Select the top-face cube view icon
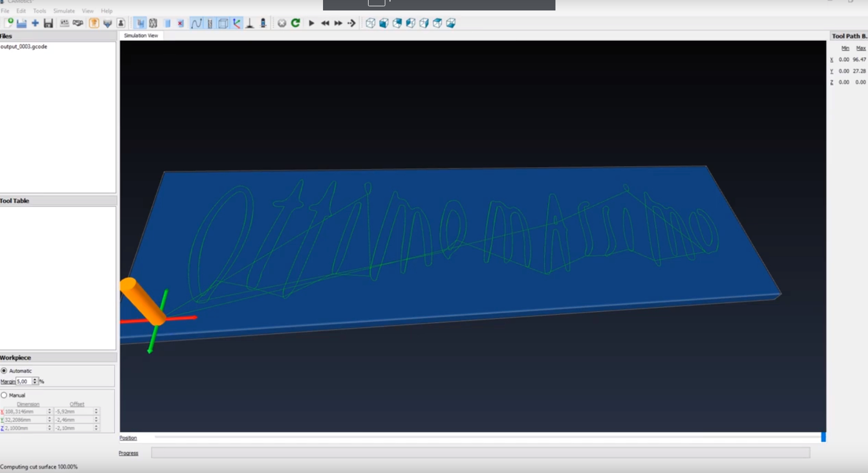Image resolution: width=868 pixels, height=473 pixels. pos(437,23)
